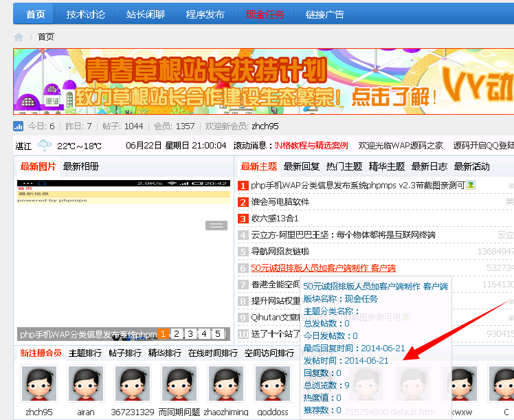Screen dimensions: 514x420
Task: Go to slideshow image 5
Action: pos(218,334)
